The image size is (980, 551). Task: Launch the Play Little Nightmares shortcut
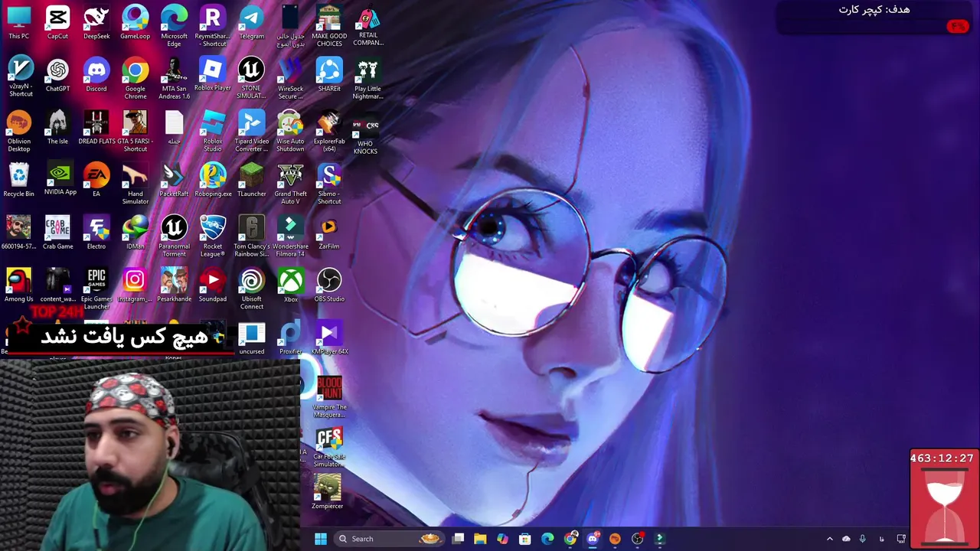coord(367,78)
